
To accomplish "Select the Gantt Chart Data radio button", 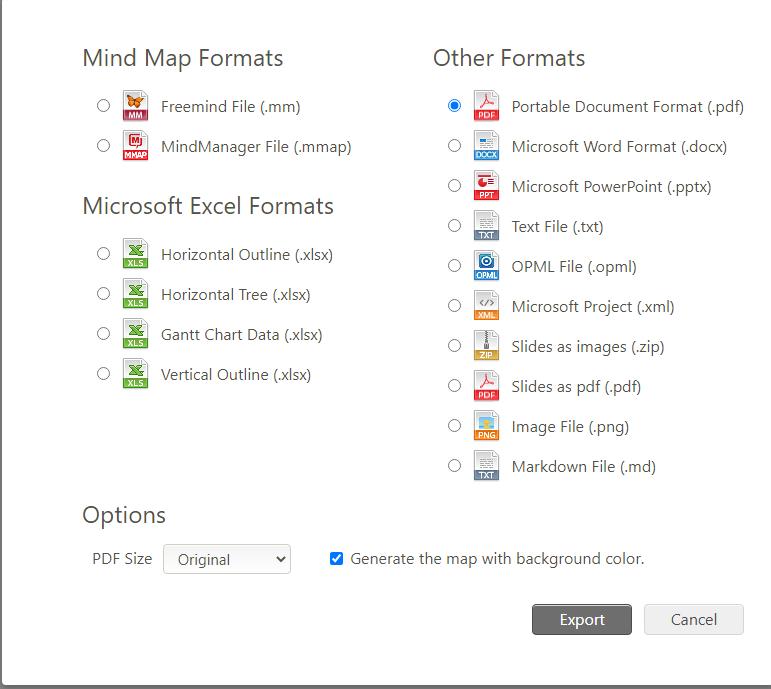I will (x=104, y=334).
